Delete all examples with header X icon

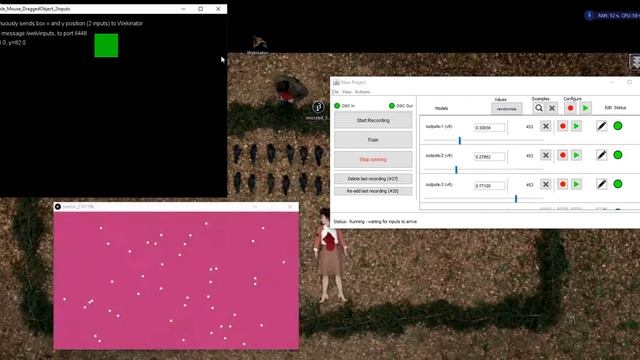point(552,108)
